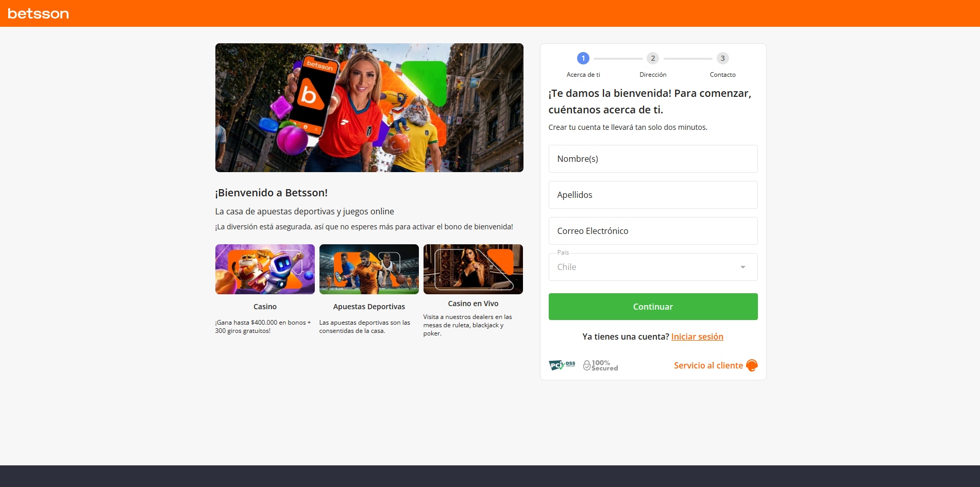Select step 1 Acerca de ti circle
Viewport: 980px width, 487px height.
[x=583, y=58]
